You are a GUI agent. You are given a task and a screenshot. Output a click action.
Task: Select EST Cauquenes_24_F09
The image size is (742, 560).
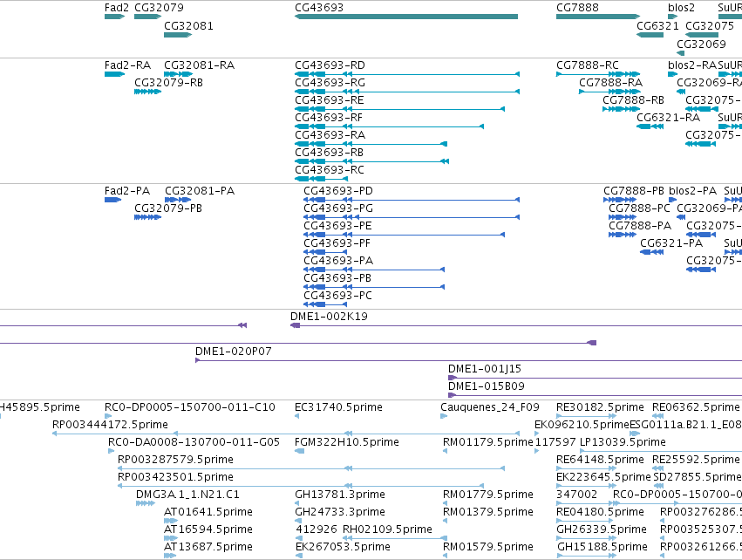(x=444, y=416)
